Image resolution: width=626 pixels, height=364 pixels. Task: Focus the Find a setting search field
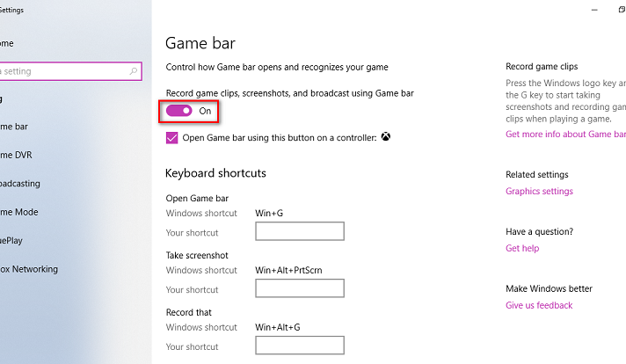69,71
